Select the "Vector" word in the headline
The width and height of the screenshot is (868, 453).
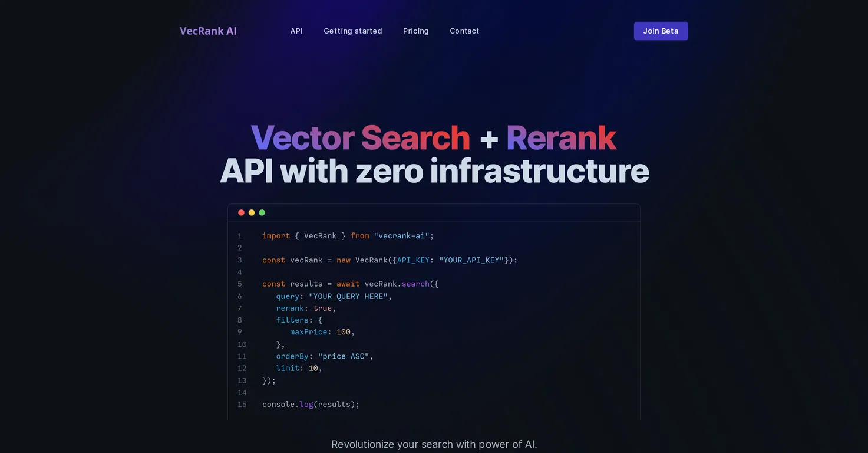(x=302, y=137)
